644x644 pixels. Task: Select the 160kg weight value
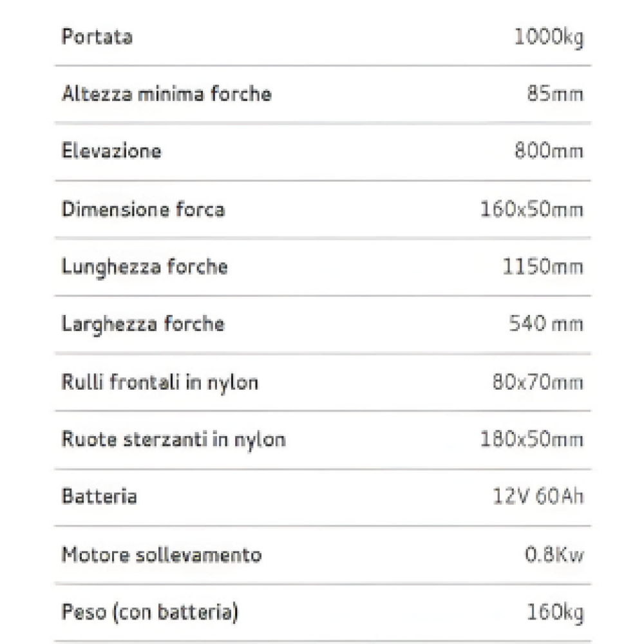coord(555,613)
